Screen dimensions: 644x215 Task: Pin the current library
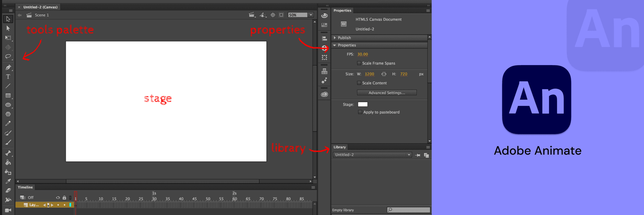point(418,155)
